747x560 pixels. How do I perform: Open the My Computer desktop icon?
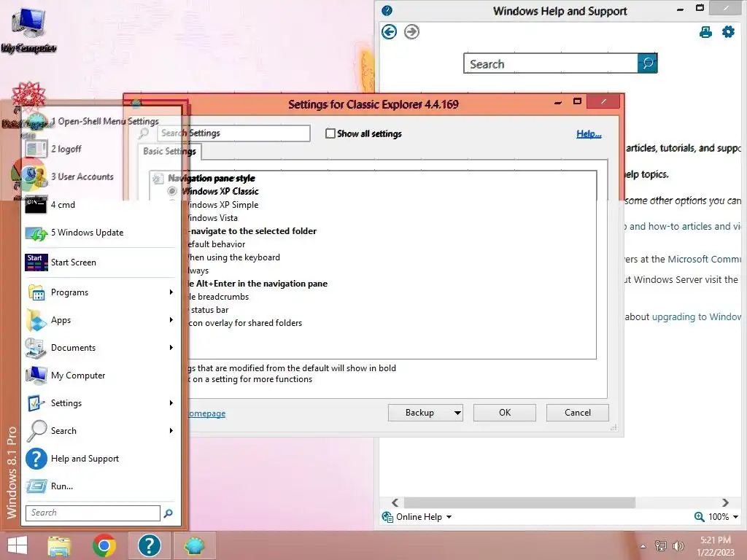(x=28, y=29)
